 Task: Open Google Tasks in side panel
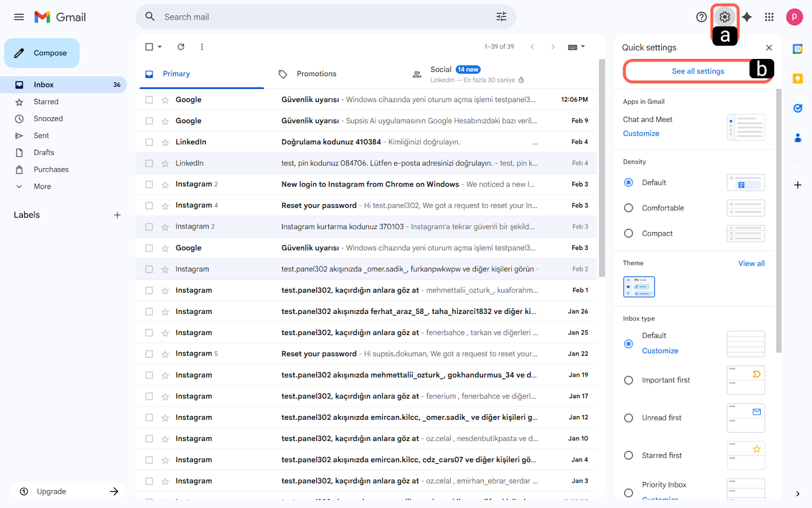tap(797, 108)
